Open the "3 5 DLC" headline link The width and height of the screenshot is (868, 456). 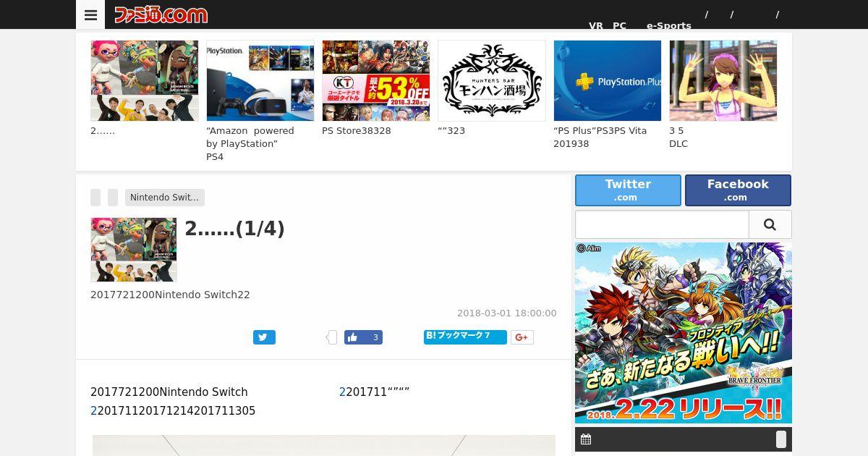point(678,138)
